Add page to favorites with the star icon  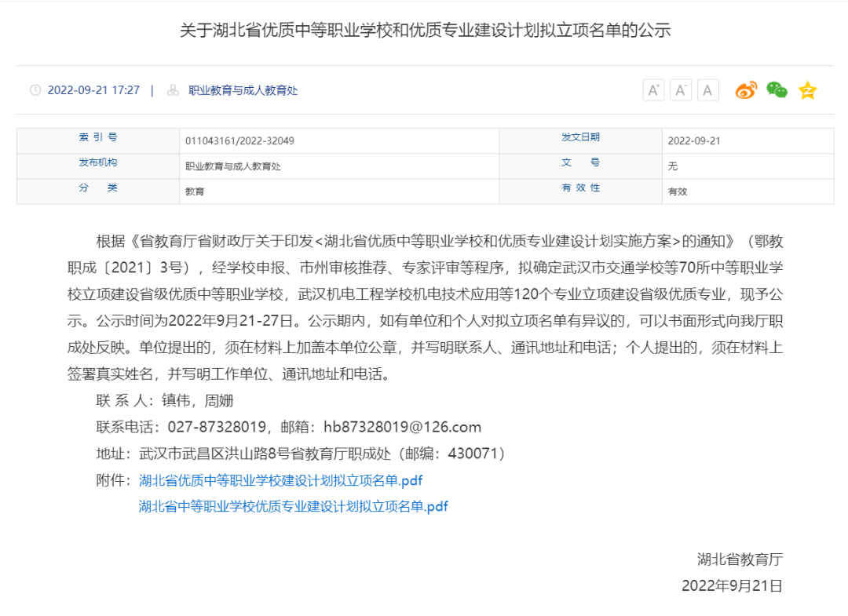807,90
